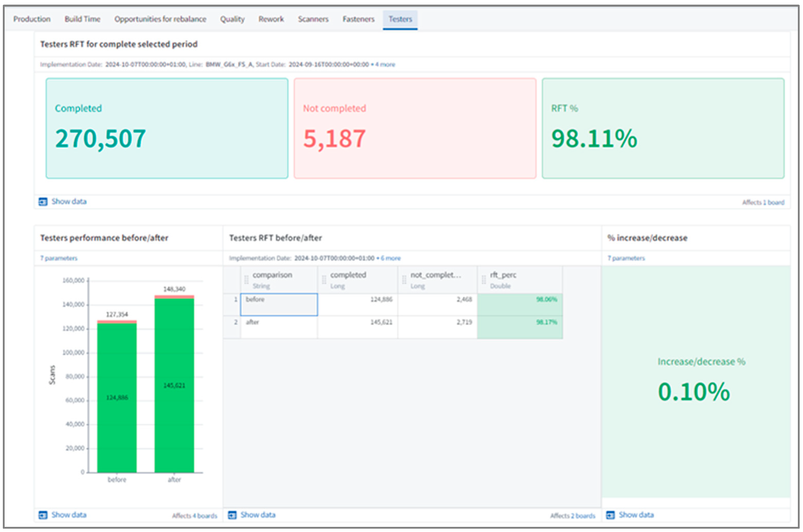Viewport: 803px width, 532px height.
Task: Click the green 'before' bar in chart
Action: click(117, 398)
